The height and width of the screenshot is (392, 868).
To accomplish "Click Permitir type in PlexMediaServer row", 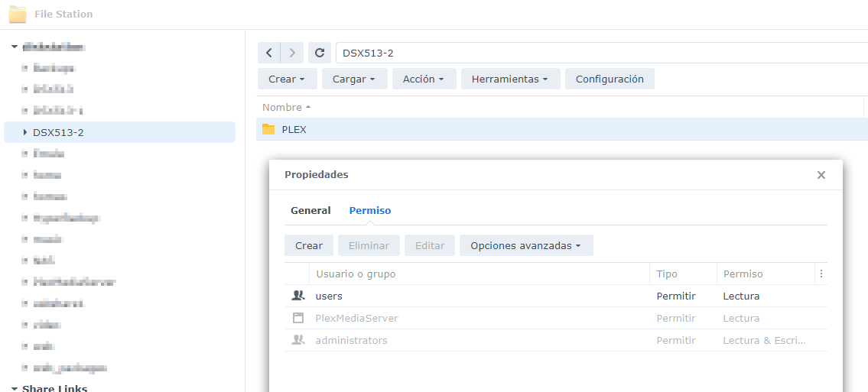I will point(676,318).
